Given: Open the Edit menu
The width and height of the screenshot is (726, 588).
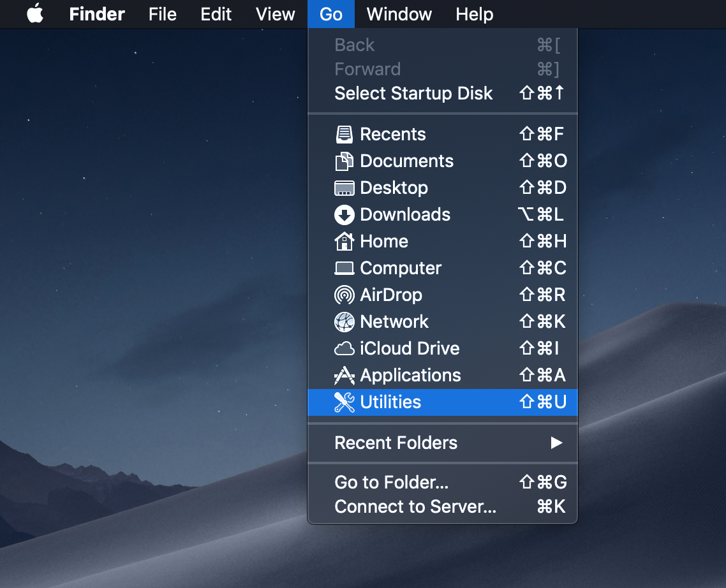Looking at the screenshot, I should click(x=216, y=14).
